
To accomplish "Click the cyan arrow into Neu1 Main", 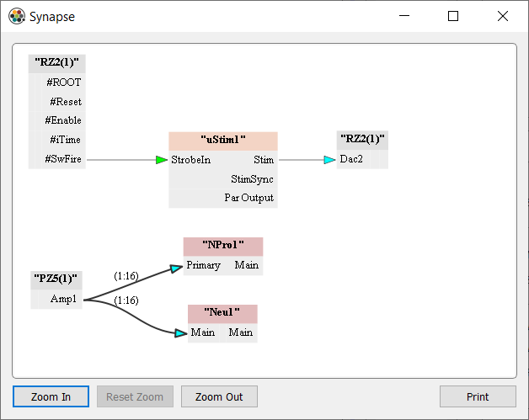I will point(181,333).
